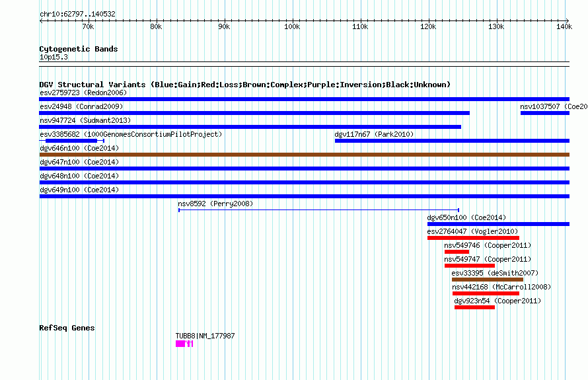Click the Cytogenetic Bands track title
The width and height of the screenshot is (588, 380).
pyautogui.click(x=79, y=49)
